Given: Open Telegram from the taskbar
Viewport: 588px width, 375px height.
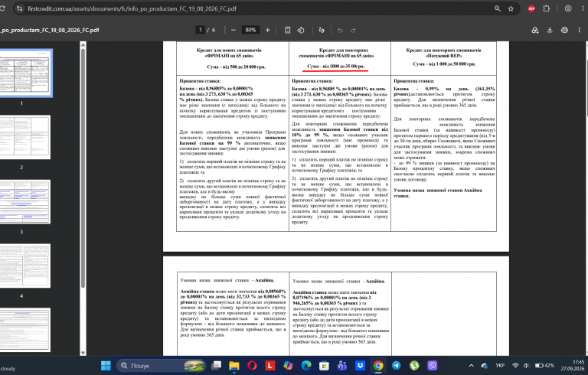Looking at the screenshot, I should 396,365.
